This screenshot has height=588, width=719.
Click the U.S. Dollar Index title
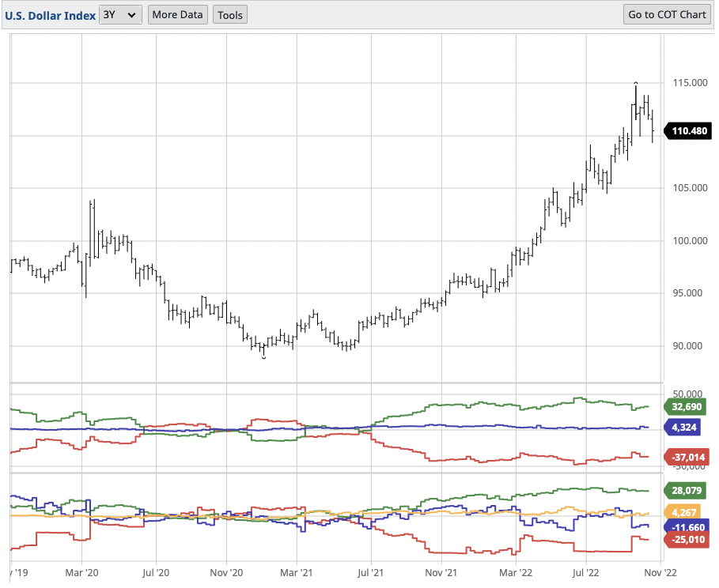50,16
